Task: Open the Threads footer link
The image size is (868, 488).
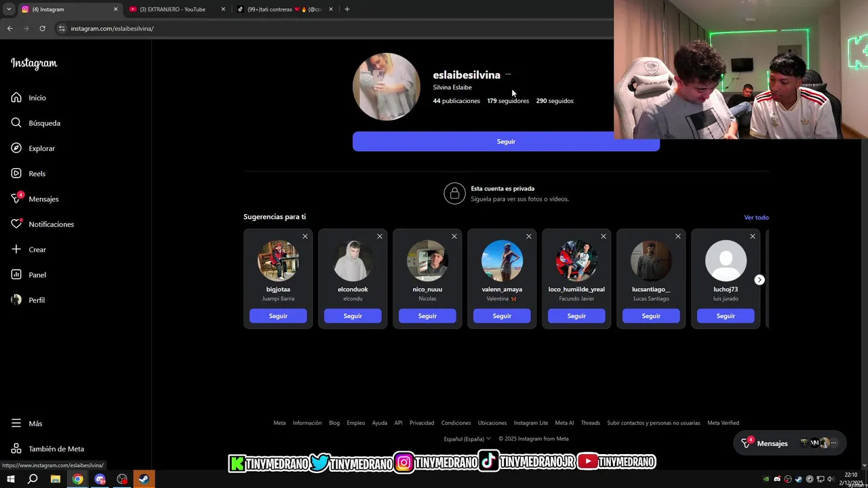Action: pos(591,423)
